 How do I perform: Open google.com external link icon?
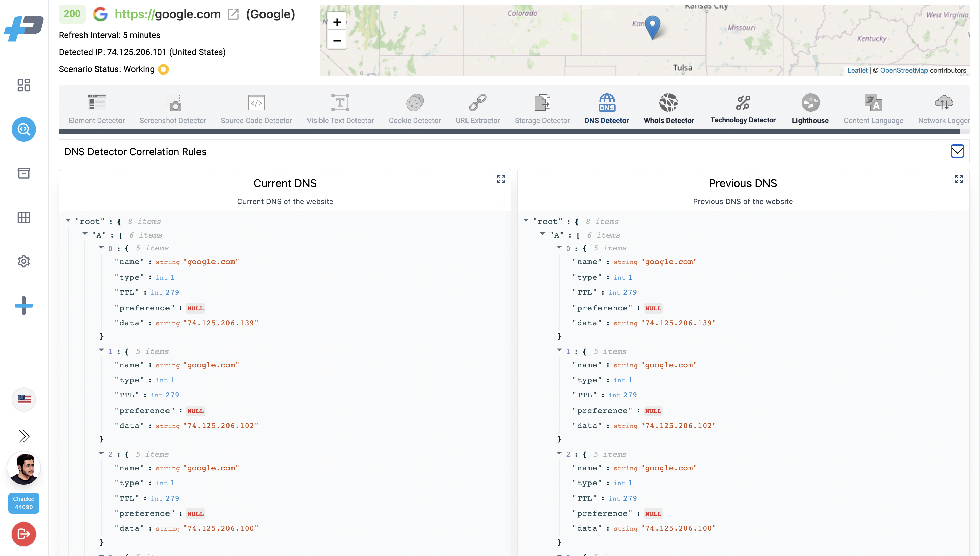click(233, 15)
